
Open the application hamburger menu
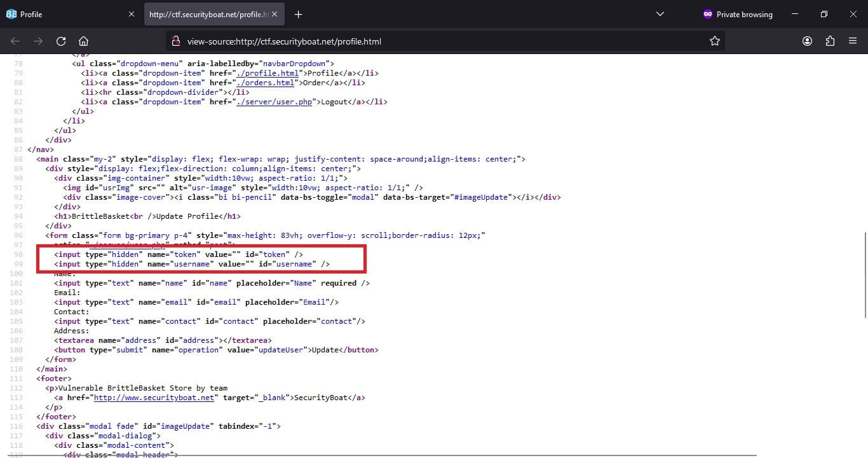853,41
